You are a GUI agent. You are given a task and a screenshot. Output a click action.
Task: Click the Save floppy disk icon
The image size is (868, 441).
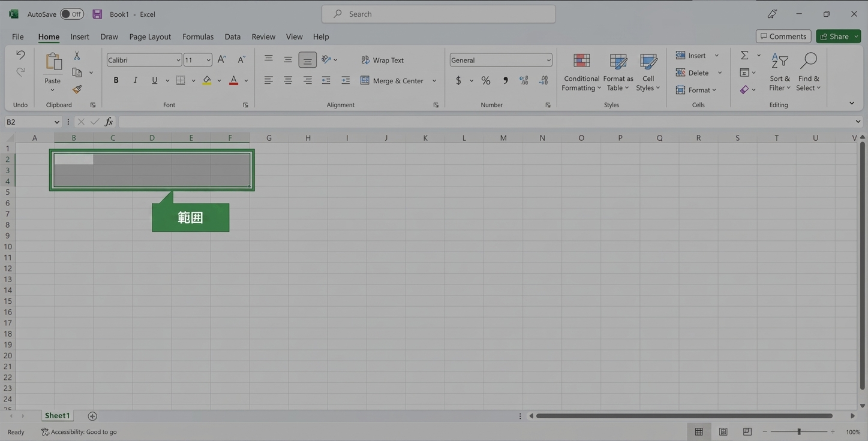tap(97, 14)
